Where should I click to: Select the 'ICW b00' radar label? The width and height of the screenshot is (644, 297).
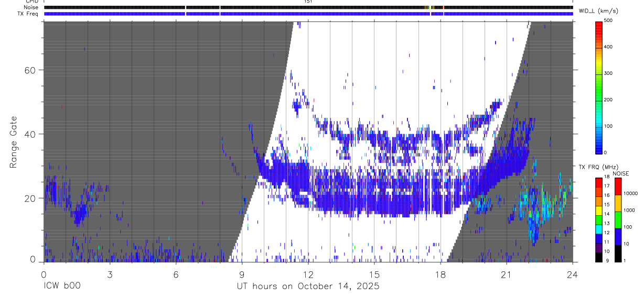click(62, 287)
